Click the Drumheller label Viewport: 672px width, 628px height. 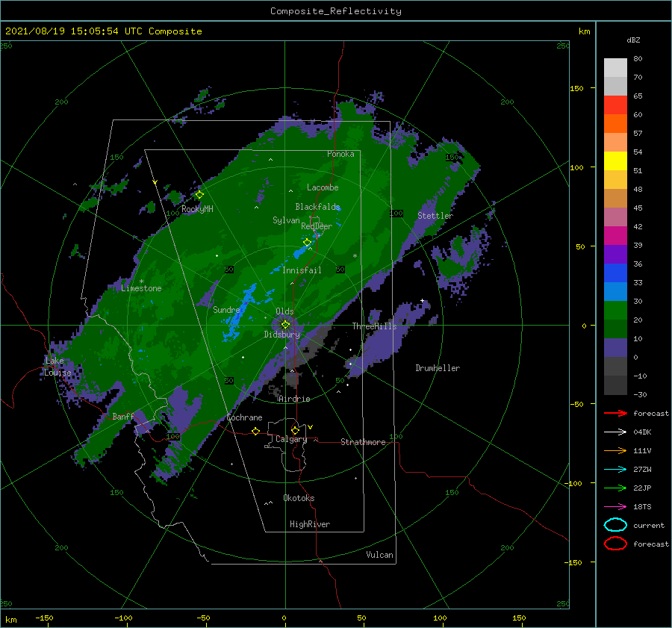tap(438, 368)
